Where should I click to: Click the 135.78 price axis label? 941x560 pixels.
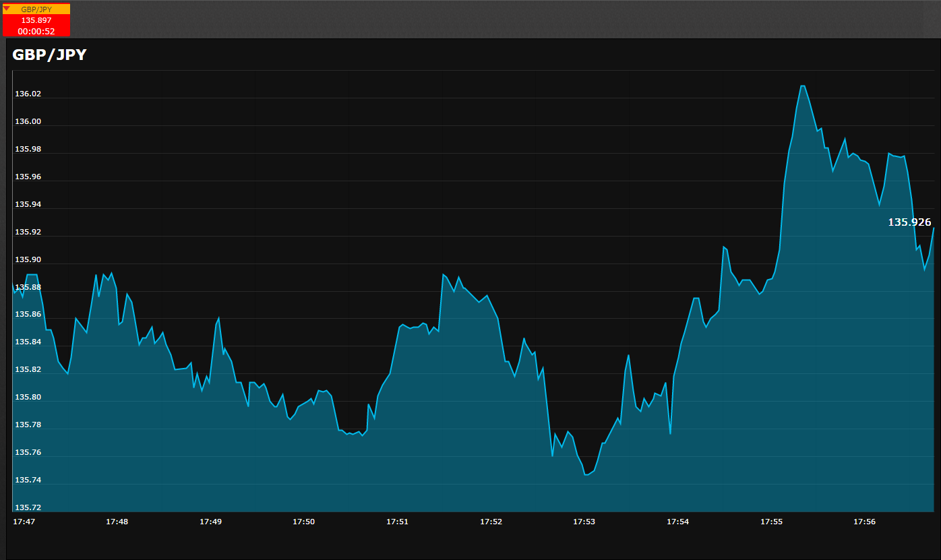(x=28, y=425)
